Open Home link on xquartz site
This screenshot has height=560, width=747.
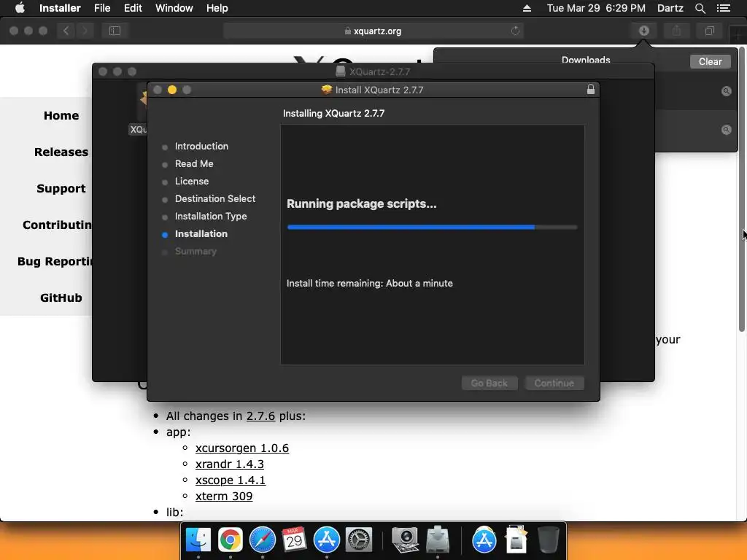tap(61, 116)
